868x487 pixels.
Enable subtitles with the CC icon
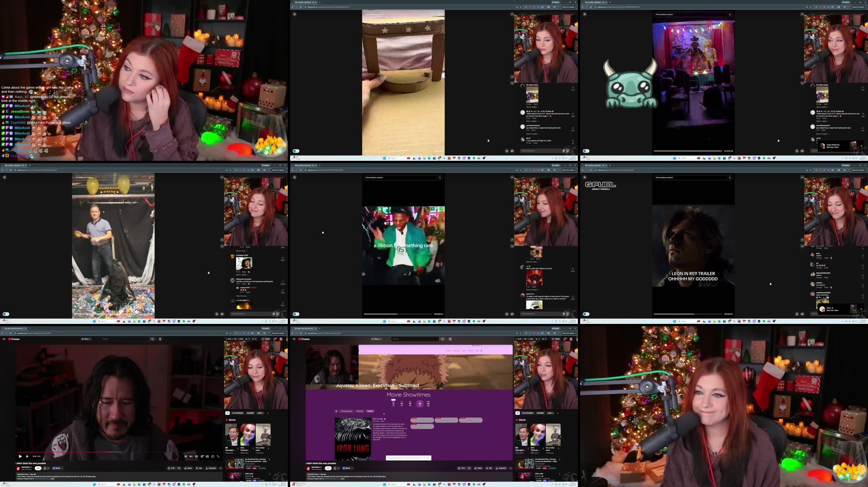(x=196, y=456)
